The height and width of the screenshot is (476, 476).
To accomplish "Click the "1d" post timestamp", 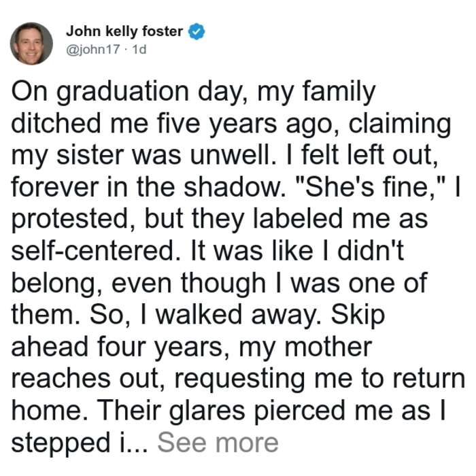I will (139, 49).
